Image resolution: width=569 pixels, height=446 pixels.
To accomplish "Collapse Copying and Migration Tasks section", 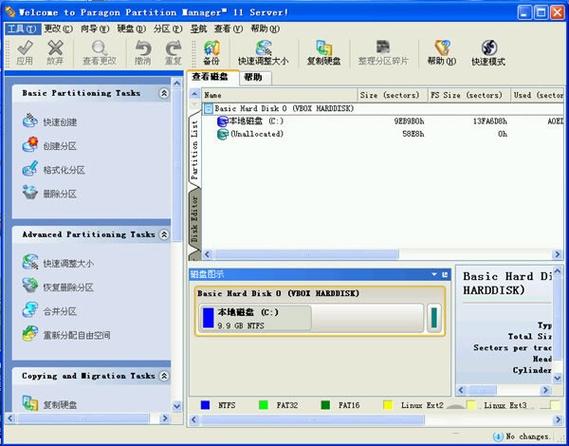I will coord(164,376).
